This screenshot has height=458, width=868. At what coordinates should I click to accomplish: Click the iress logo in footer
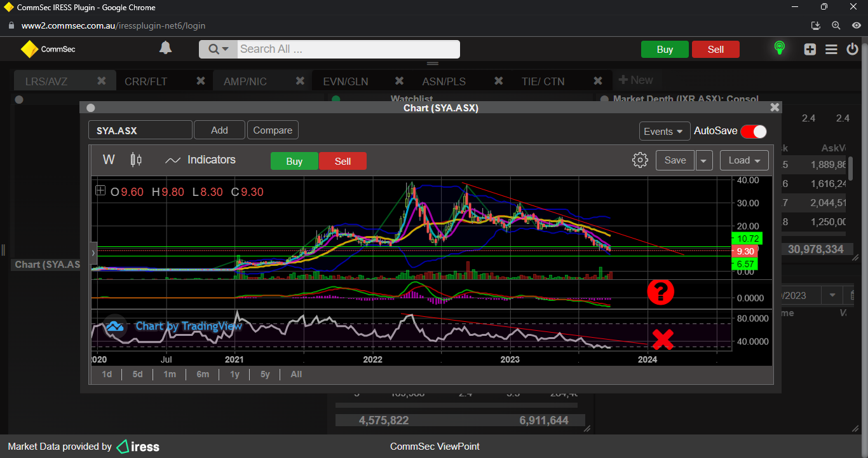tap(138, 447)
